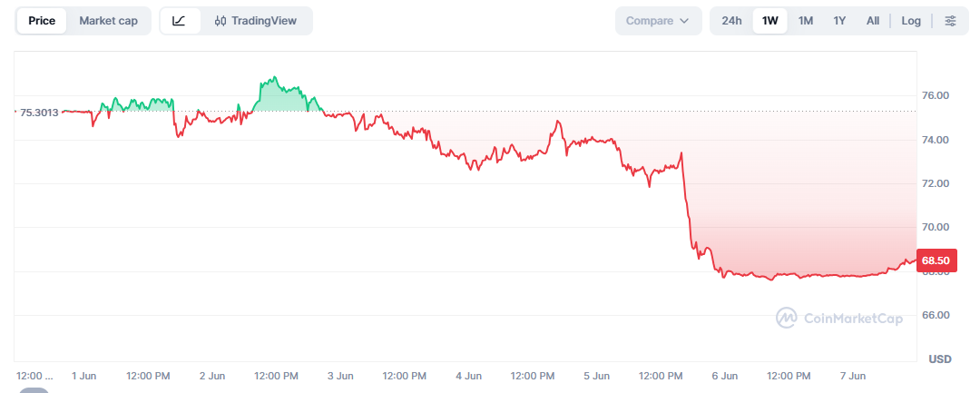Select the 24h time range

(x=731, y=21)
